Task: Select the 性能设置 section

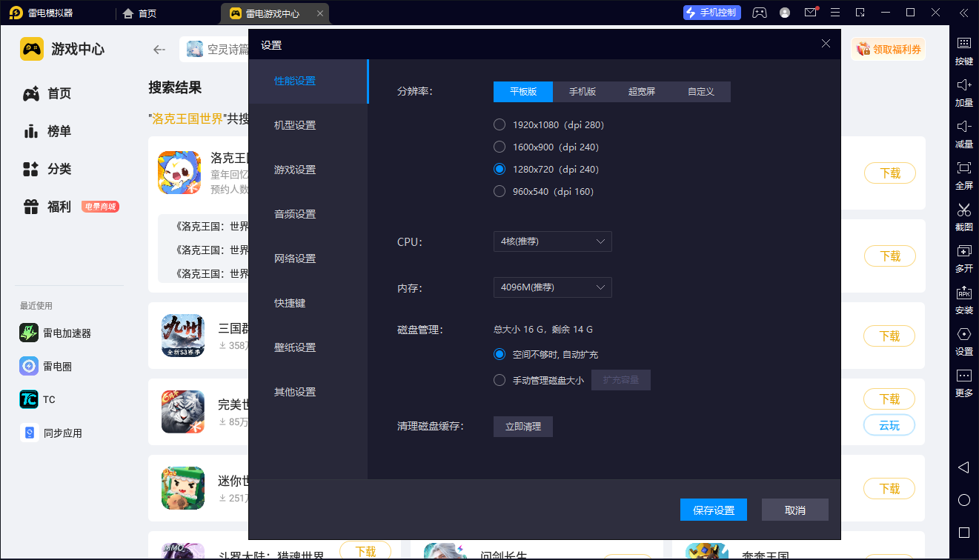Action: click(x=308, y=81)
